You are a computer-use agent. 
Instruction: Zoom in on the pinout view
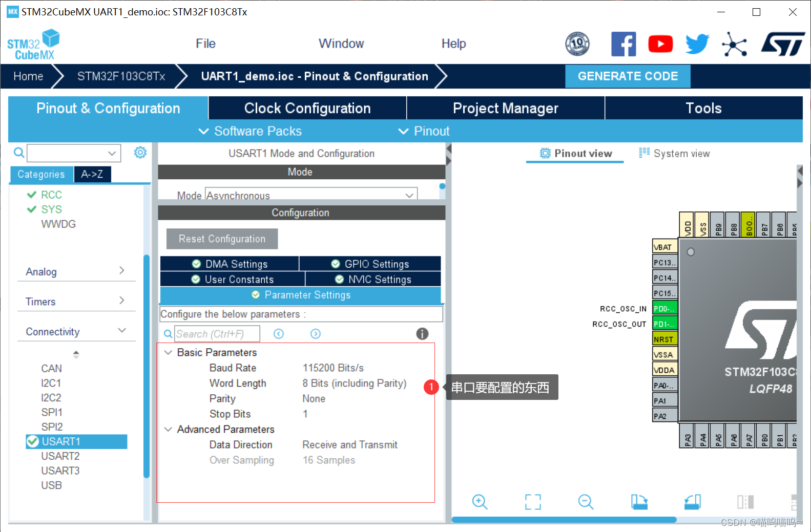tap(480, 502)
